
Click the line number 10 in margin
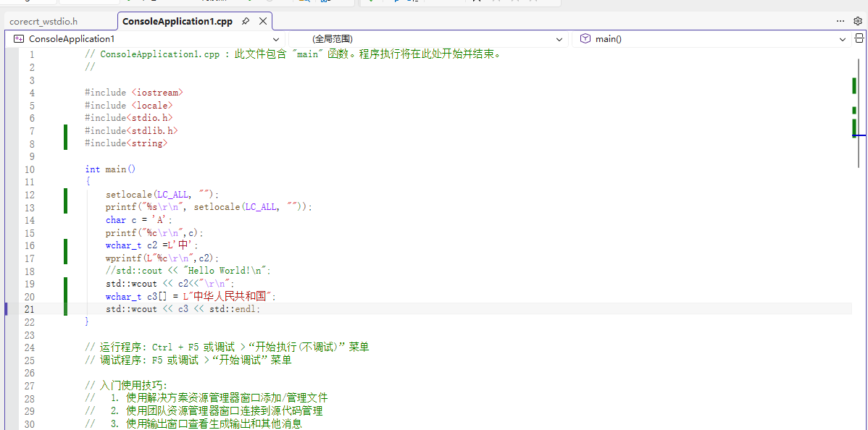(29, 169)
